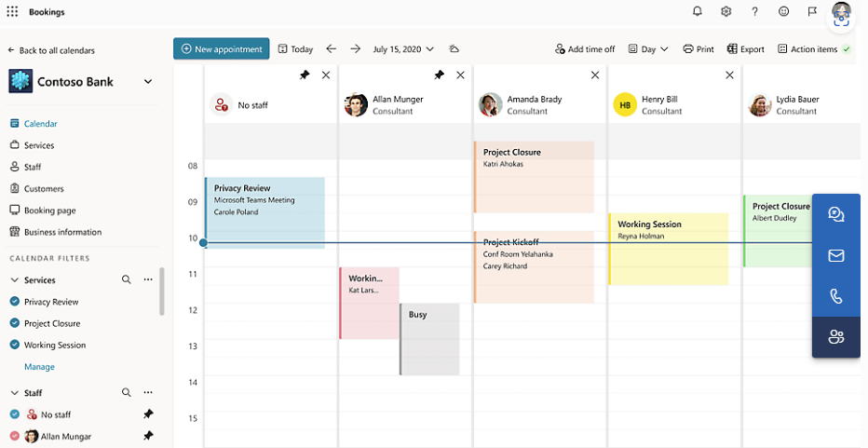Toggle the Project Closure service filter
Viewport: 868px width, 448px height.
coord(15,323)
